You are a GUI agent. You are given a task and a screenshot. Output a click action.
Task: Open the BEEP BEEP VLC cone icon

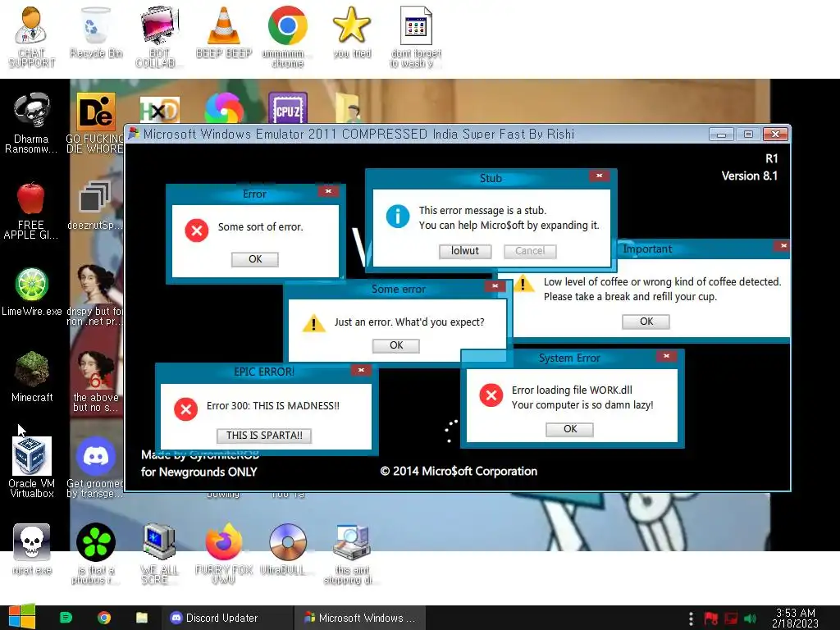pyautogui.click(x=224, y=32)
